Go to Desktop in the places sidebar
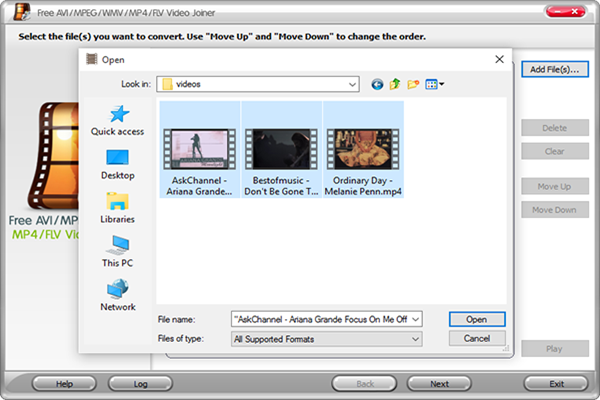Screen dimensions: 600x400 117,164
